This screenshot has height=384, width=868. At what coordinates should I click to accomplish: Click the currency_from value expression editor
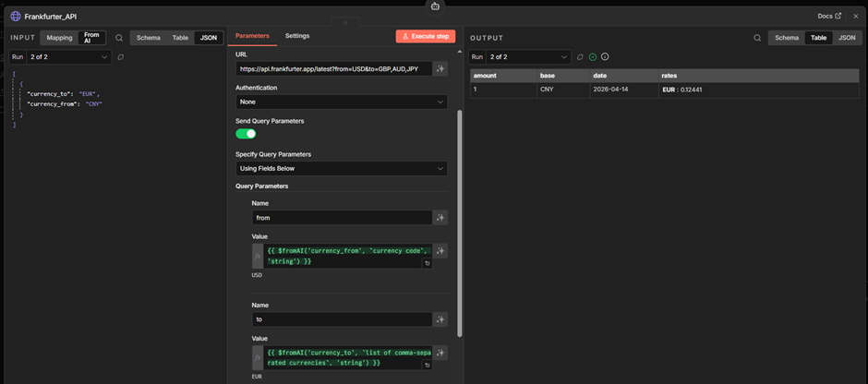(347, 257)
